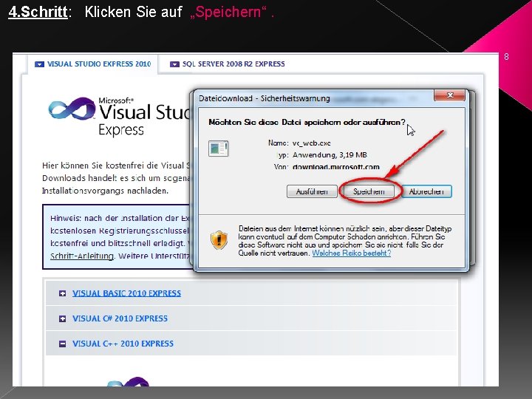Expand the Visual C# 2010 Express plus icon
532x399 pixels.
pyautogui.click(x=62, y=318)
